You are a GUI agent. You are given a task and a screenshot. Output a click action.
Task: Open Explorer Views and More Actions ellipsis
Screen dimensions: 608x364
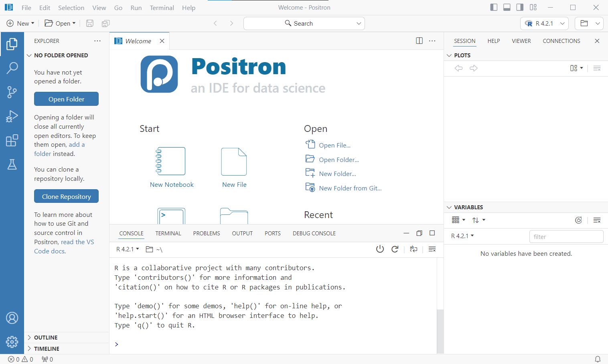tap(97, 41)
